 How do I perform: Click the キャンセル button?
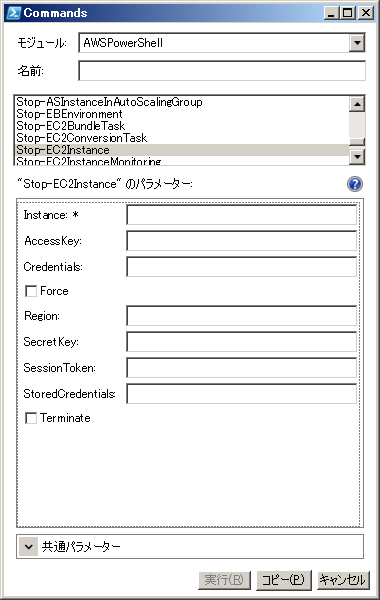[343, 580]
